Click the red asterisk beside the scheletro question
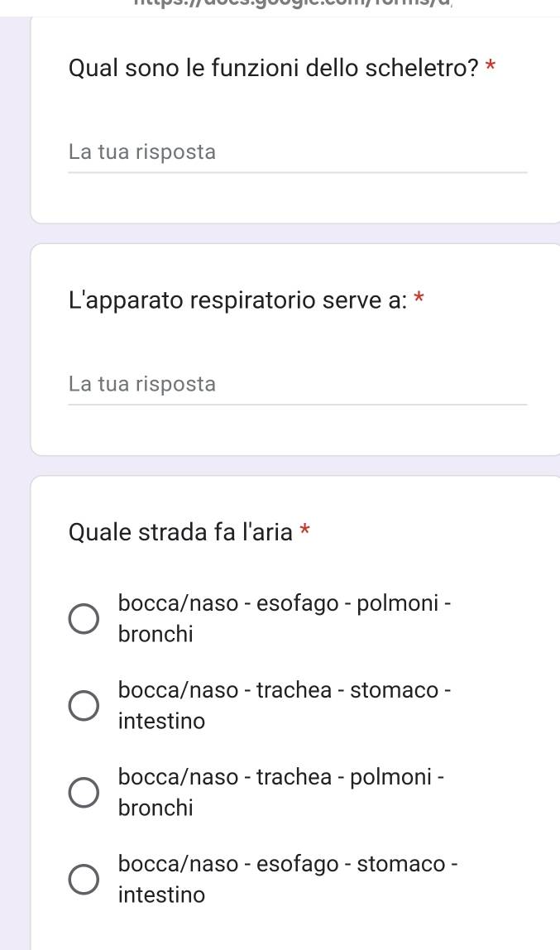Image resolution: width=560 pixels, height=950 pixels. tap(491, 66)
